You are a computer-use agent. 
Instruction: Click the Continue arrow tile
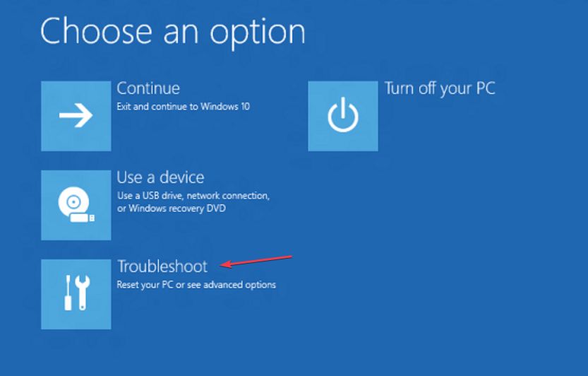[x=76, y=116]
